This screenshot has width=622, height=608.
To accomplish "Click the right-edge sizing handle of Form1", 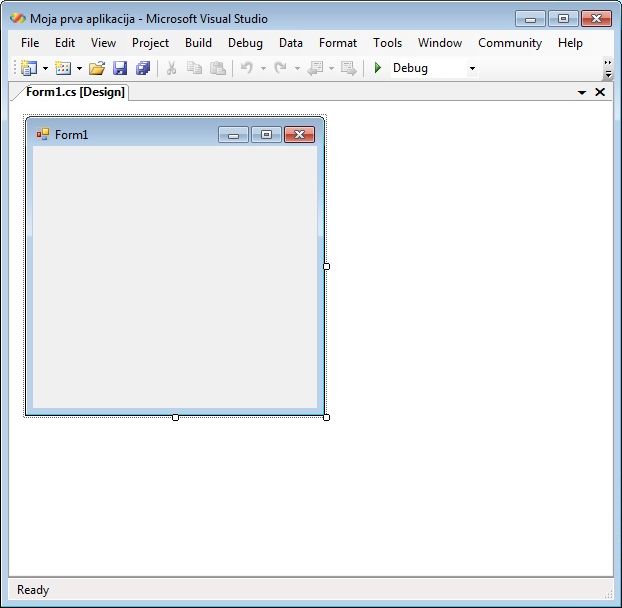I will tap(326, 267).
